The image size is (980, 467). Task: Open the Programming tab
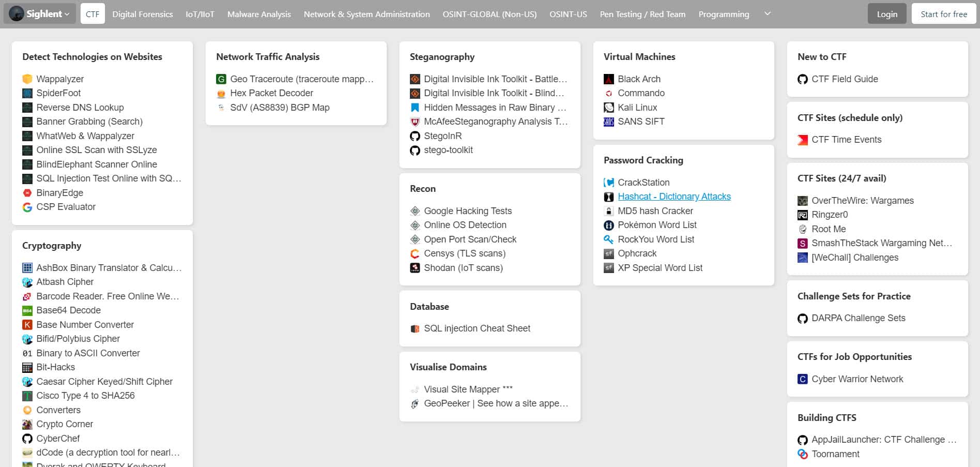(x=724, y=14)
